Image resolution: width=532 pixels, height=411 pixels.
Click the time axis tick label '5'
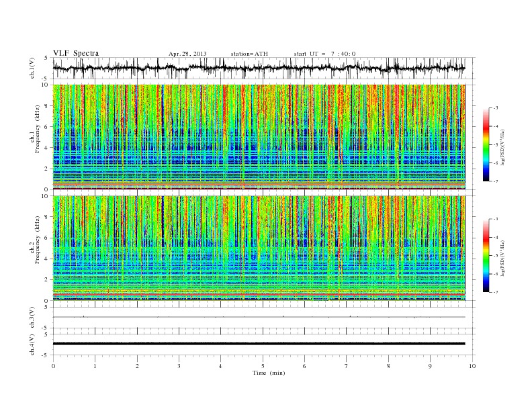click(263, 366)
